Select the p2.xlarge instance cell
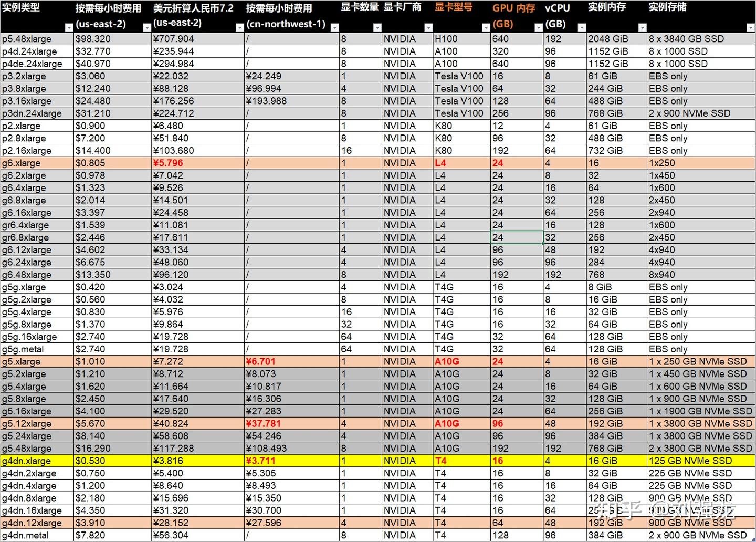Viewport: 756px width, 542px height. [37, 126]
